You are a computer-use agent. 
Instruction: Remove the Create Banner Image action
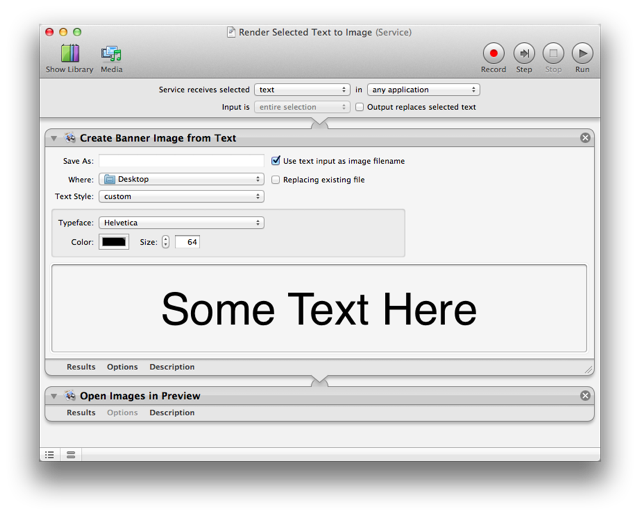click(586, 138)
